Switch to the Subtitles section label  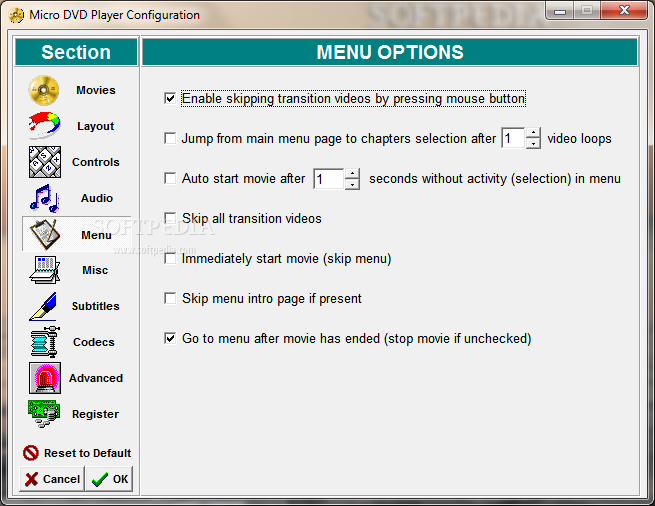coord(95,306)
